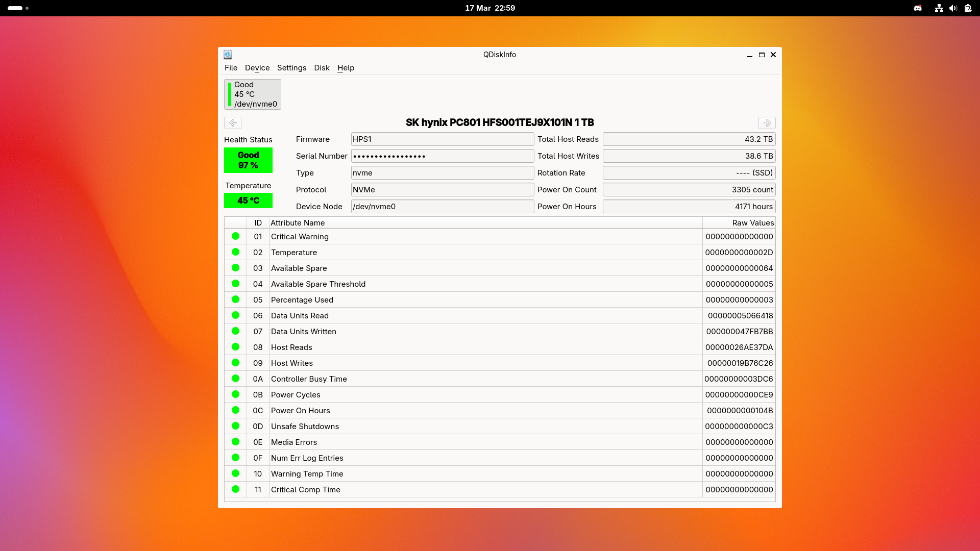Select the /dev/nvme0 disk button
The height and width of the screenshot is (551, 980).
(253, 94)
